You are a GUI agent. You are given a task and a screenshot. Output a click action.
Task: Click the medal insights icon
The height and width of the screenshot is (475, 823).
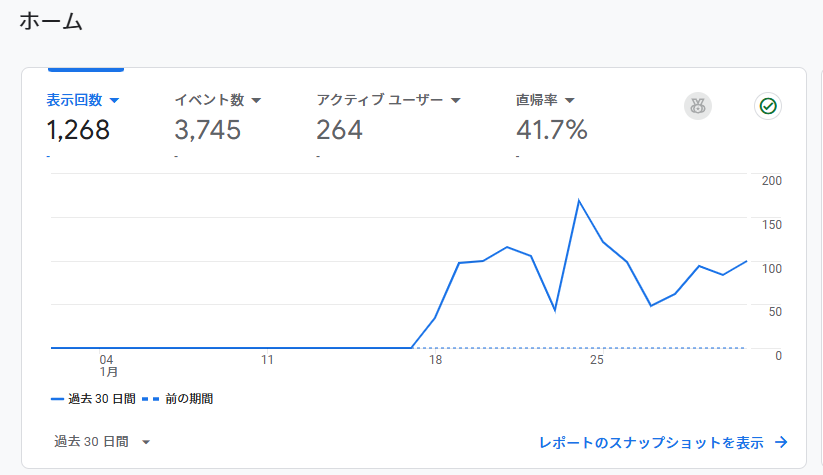(x=697, y=106)
